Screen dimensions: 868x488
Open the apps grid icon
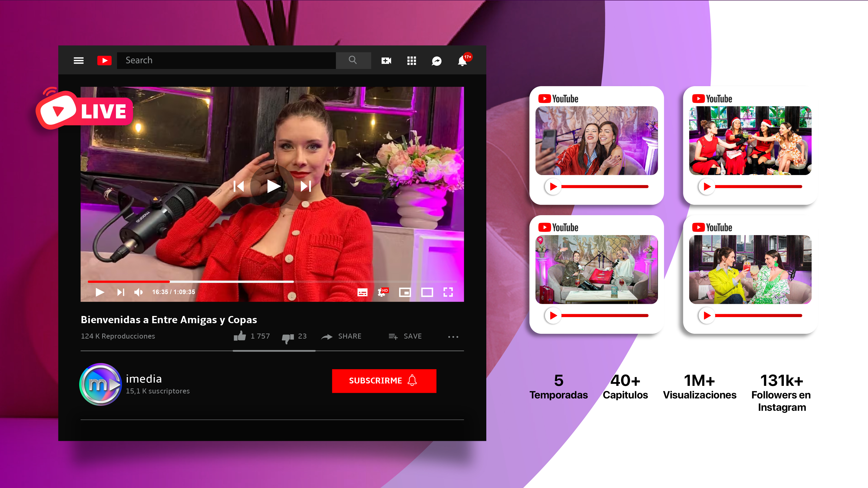click(x=411, y=61)
